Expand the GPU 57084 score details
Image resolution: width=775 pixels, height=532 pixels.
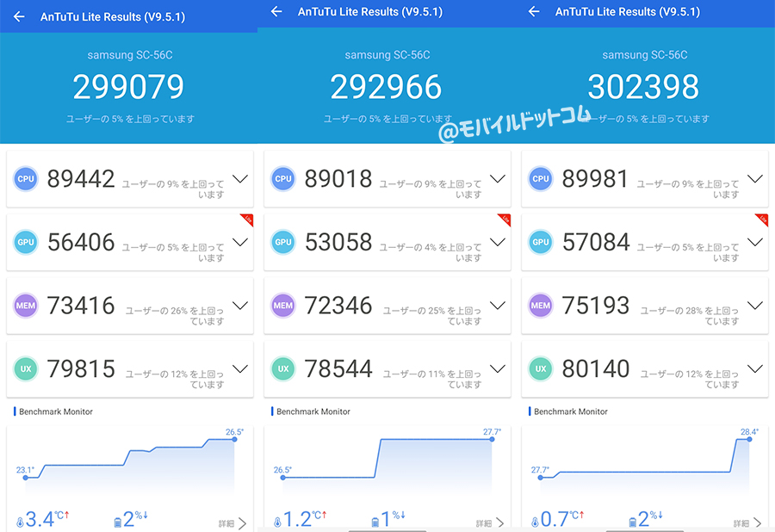(755, 242)
